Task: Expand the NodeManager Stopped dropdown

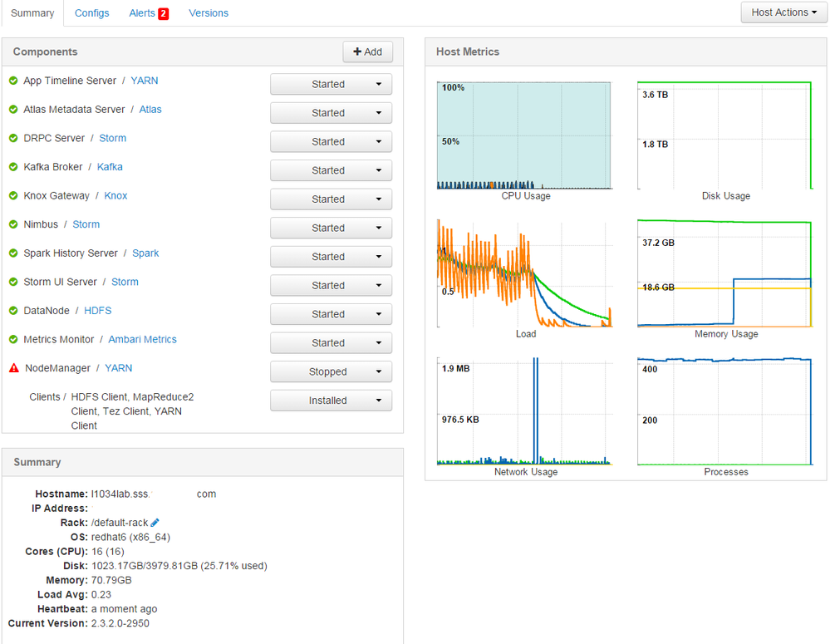Action: click(x=331, y=371)
